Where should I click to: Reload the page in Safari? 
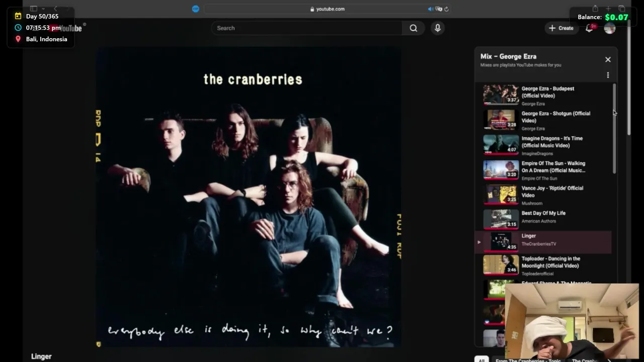tap(446, 9)
